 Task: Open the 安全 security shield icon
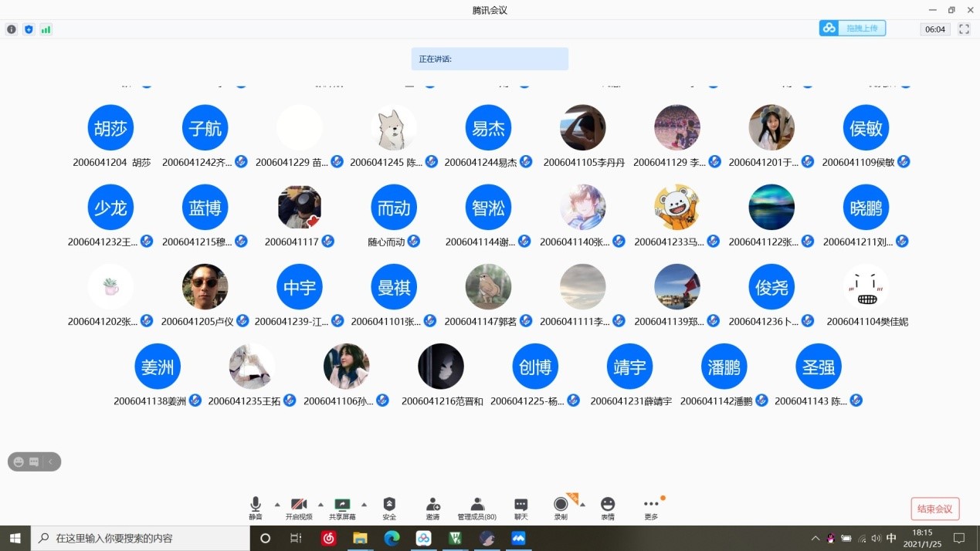click(x=389, y=507)
